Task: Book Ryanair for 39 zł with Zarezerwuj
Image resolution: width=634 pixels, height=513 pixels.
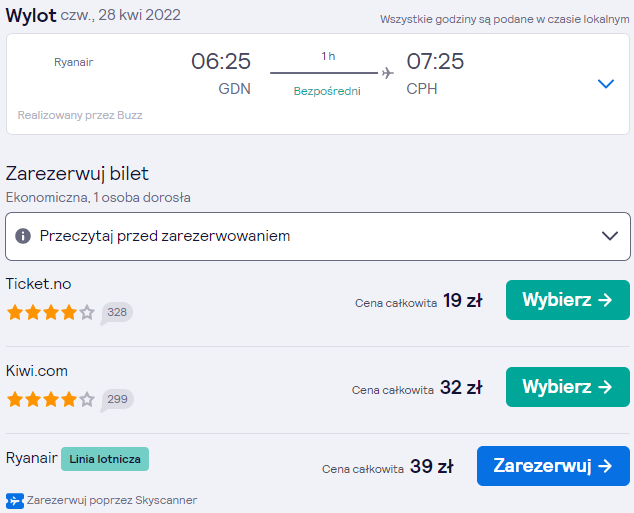Action: point(553,466)
